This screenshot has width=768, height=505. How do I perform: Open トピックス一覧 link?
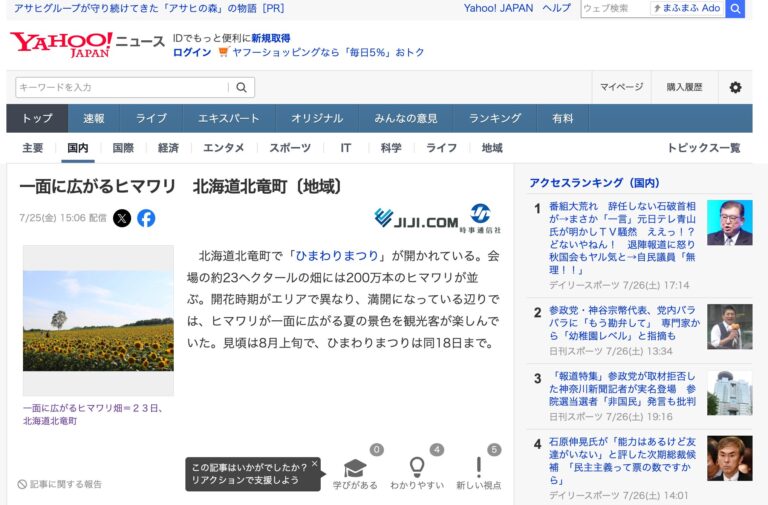click(703, 148)
